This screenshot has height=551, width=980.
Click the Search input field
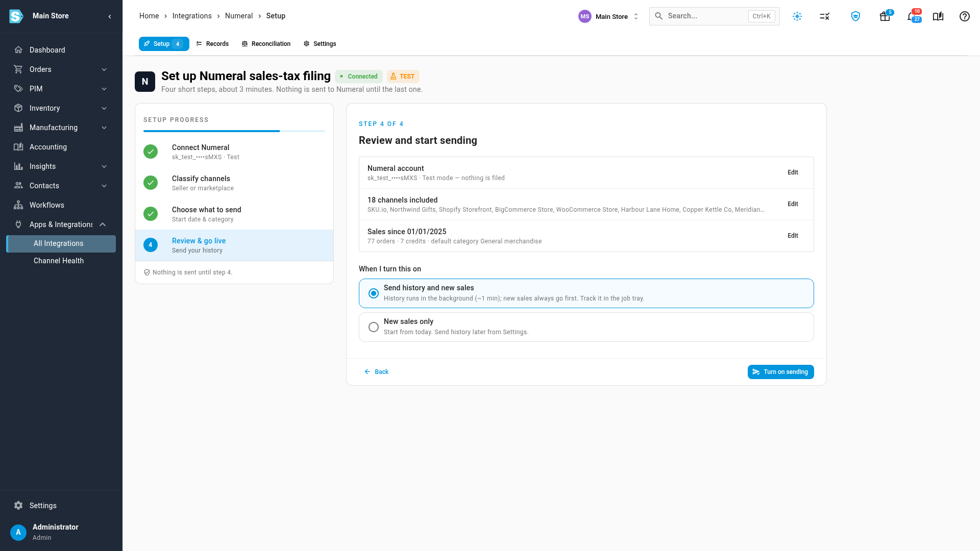pyautogui.click(x=714, y=16)
